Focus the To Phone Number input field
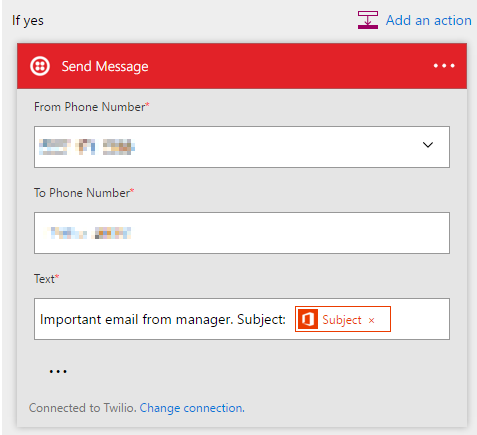Viewport: 477px width, 435px height. (x=242, y=233)
